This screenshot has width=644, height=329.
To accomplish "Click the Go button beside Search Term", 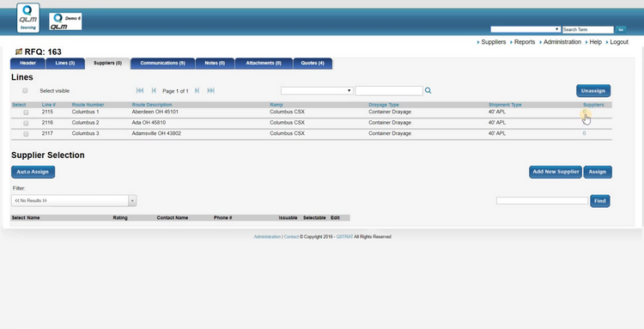I will 621,29.
